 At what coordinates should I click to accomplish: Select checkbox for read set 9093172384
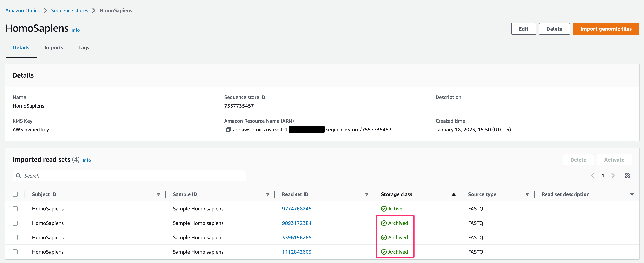tap(15, 223)
